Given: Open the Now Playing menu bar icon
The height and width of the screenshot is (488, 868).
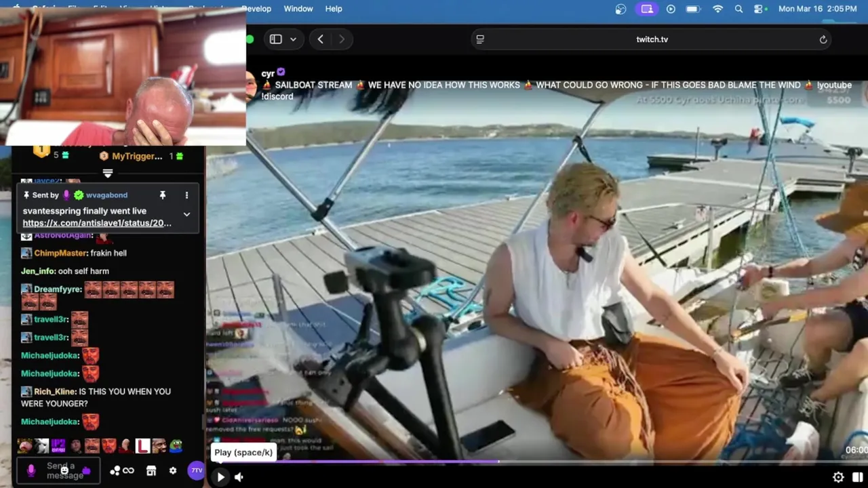Looking at the screenshot, I should [671, 9].
